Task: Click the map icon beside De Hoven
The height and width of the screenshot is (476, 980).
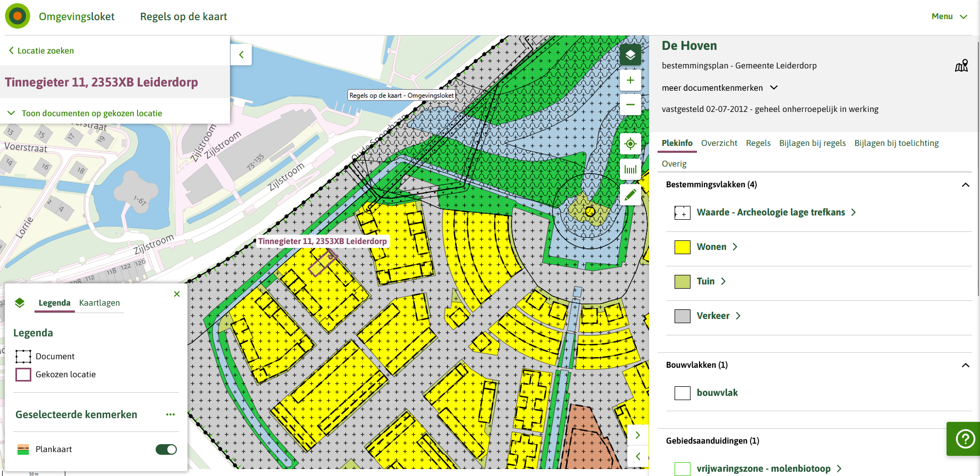Action: [961, 66]
